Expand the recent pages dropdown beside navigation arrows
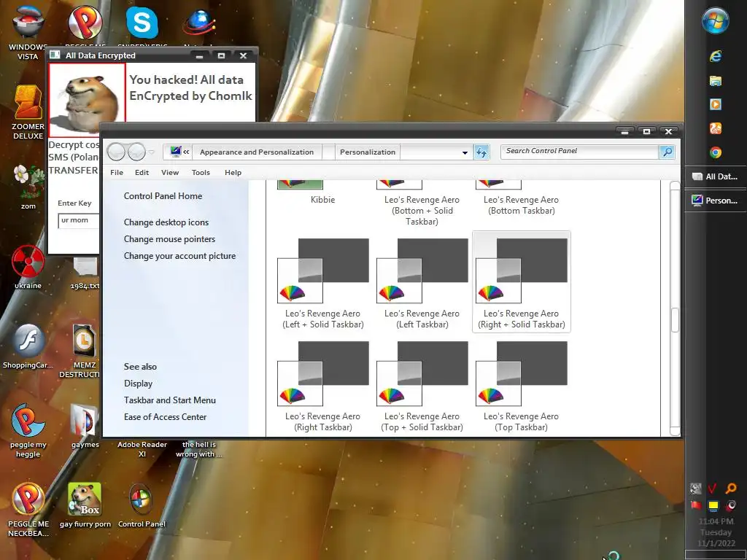 click(x=152, y=152)
